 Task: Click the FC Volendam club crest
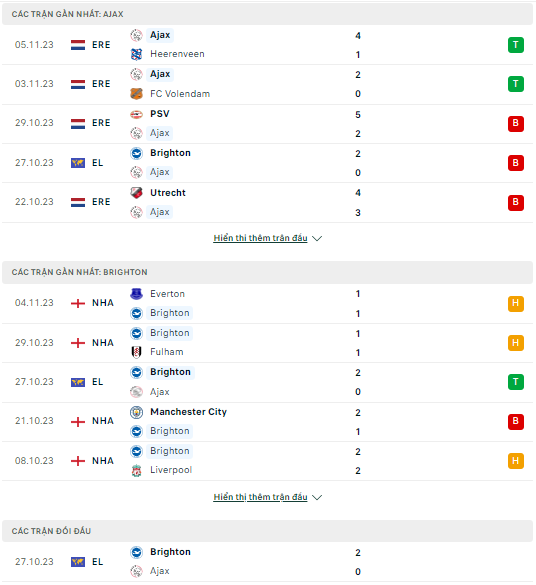(137, 94)
